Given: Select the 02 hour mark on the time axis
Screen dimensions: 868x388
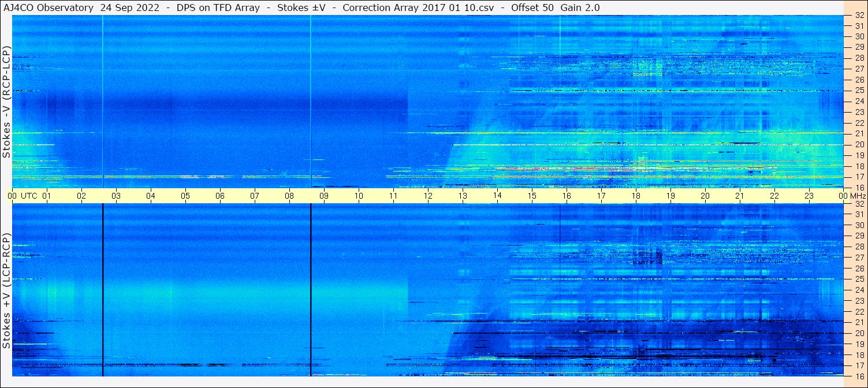Looking at the screenshot, I should click(x=81, y=196).
